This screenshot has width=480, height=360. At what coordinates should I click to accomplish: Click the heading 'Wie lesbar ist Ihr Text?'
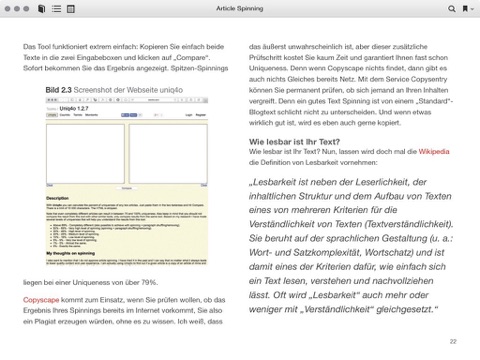294,142
